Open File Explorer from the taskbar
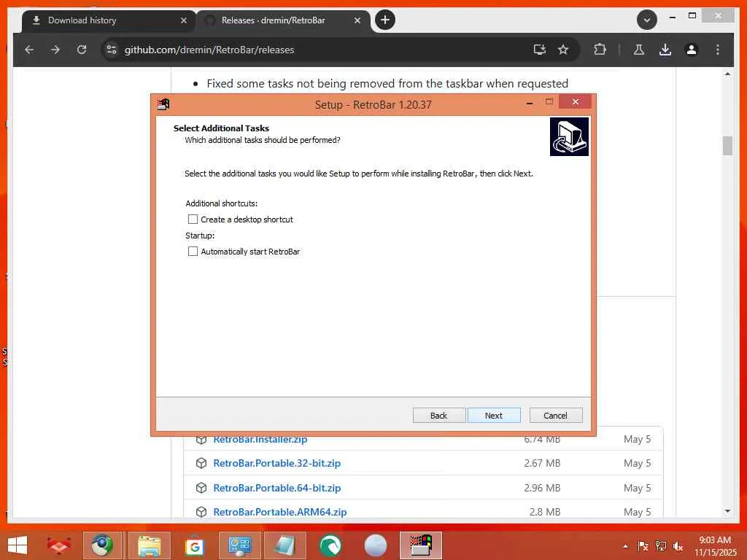The height and width of the screenshot is (560, 747). coord(149,545)
